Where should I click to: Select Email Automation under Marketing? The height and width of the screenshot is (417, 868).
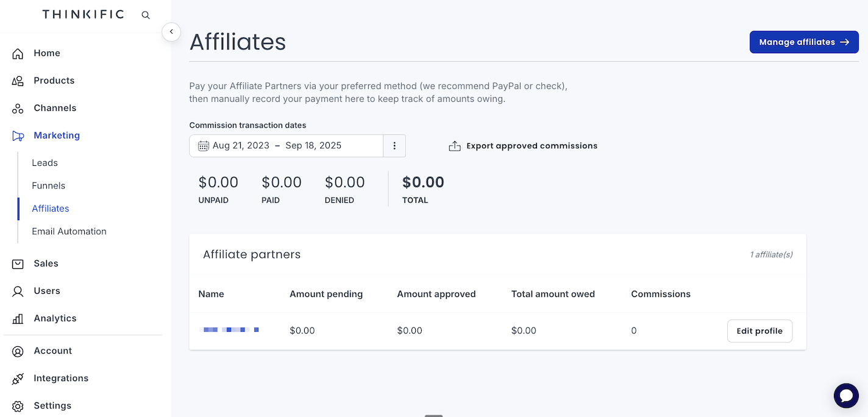pyautogui.click(x=69, y=231)
